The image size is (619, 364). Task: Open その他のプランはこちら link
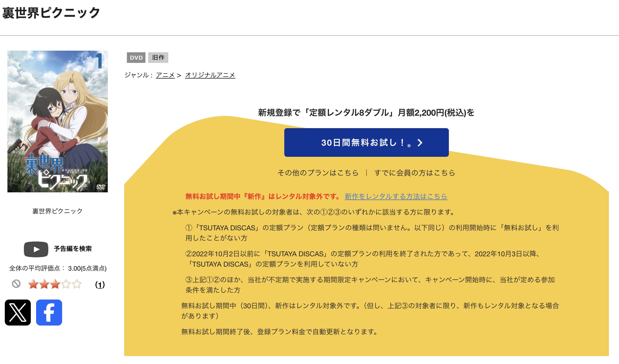[318, 173]
